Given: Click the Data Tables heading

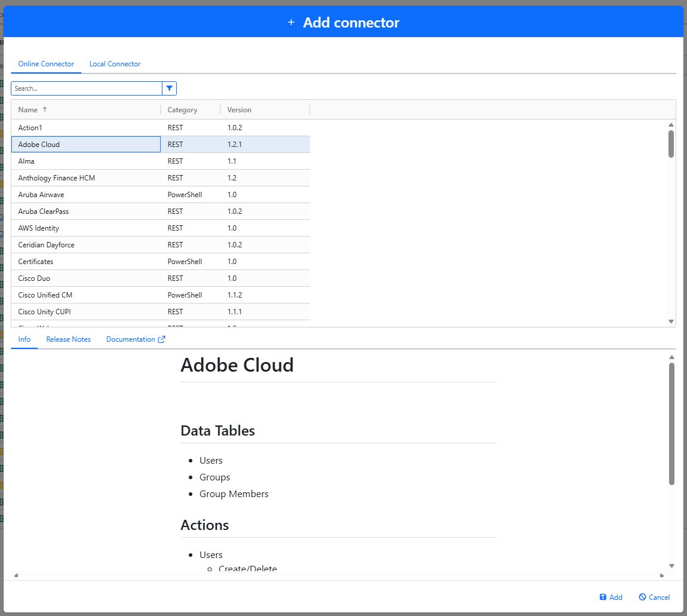Looking at the screenshot, I should (x=218, y=431).
